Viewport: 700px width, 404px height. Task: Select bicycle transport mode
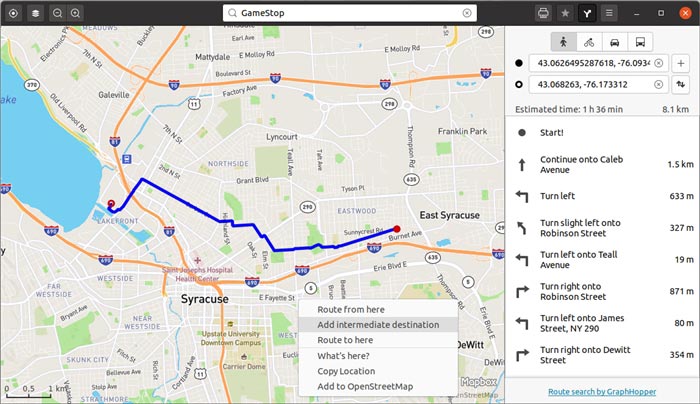click(589, 42)
